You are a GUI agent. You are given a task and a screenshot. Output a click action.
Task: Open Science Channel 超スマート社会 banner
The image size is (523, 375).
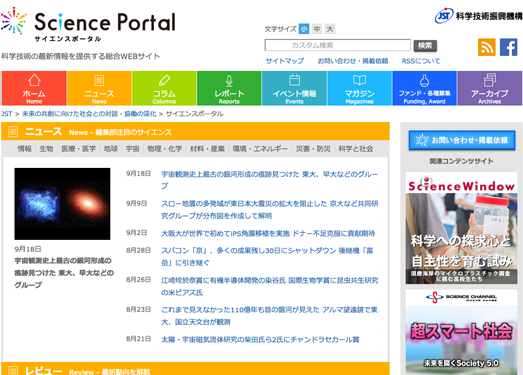pos(461,332)
